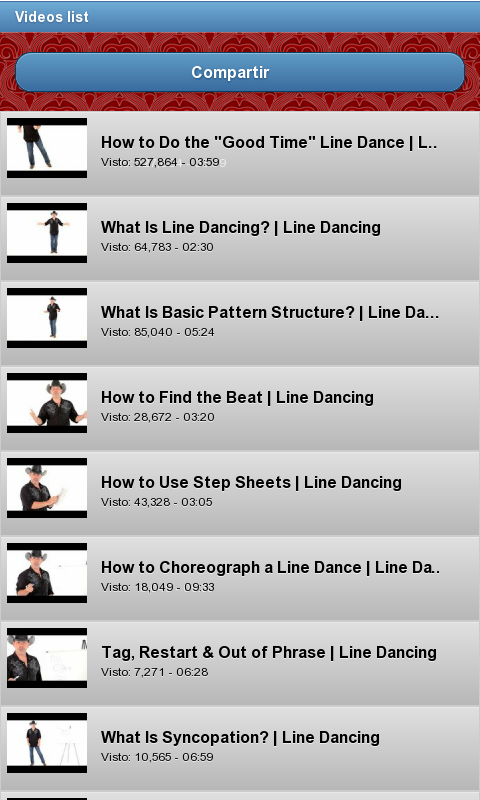Image resolution: width=480 pixels, height=800 pixels.
Task: Open thumbnail of Choreograph a Line Dance video
Action: [47, 573]
